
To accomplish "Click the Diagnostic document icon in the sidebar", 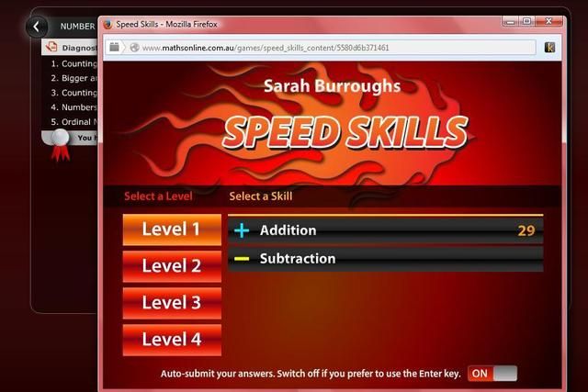I will [x=52, y=48].
